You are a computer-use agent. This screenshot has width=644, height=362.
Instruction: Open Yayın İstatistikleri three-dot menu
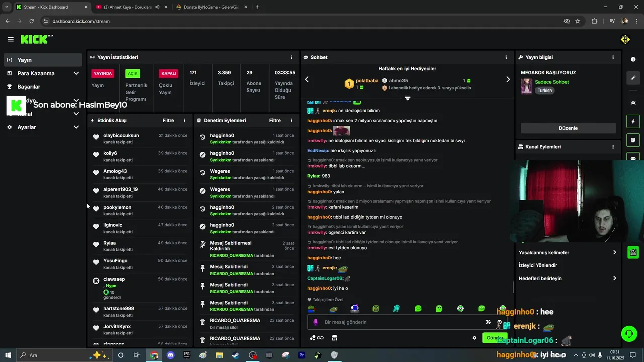pyautogui.click(x=291, y=57)
